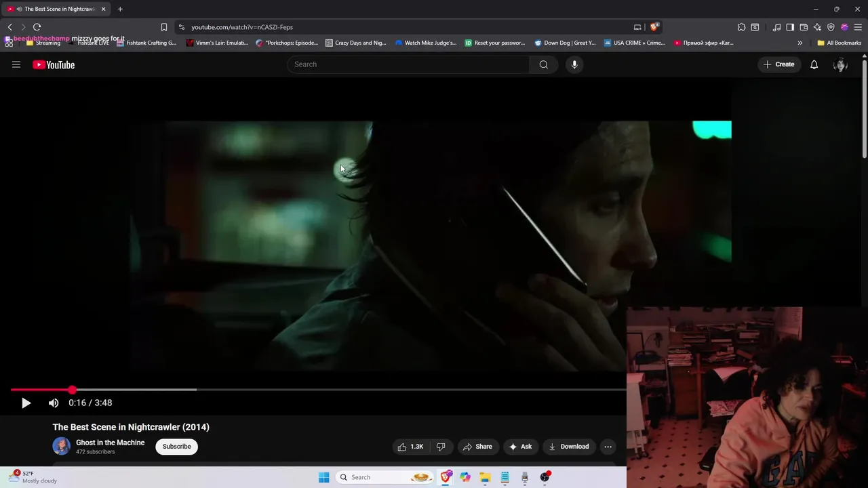This screenshot has height=488, width=868.
Task: Reload the page in the browser
Action: (37, 27)
